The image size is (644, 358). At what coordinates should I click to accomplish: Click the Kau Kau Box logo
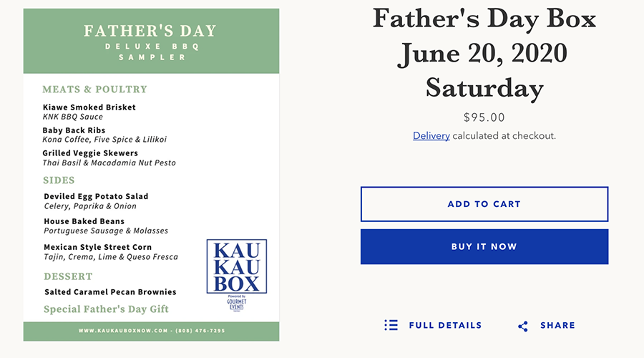[x=237, y=266]
